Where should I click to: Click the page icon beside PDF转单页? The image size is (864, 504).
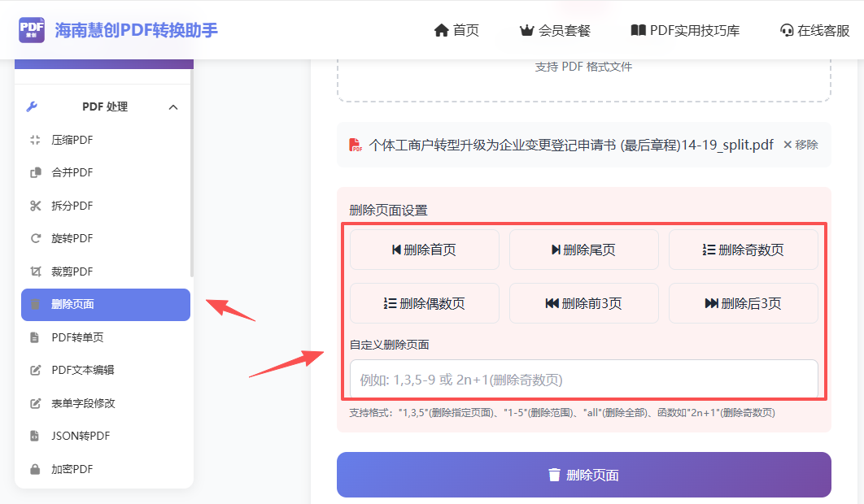(x=35, y=337)
